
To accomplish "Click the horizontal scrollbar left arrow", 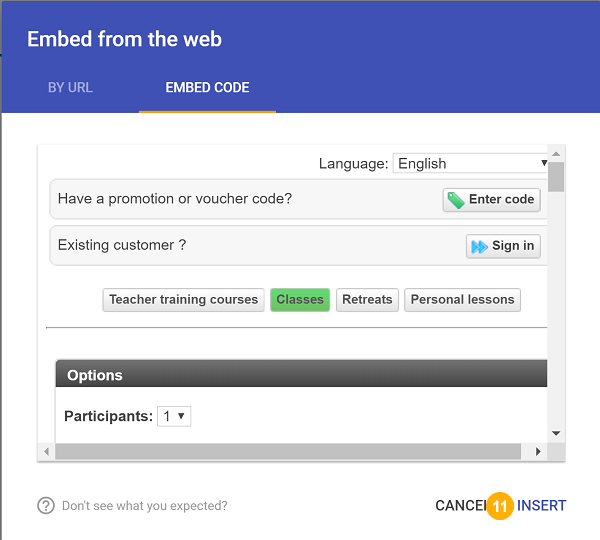I will tap(47, 452).
